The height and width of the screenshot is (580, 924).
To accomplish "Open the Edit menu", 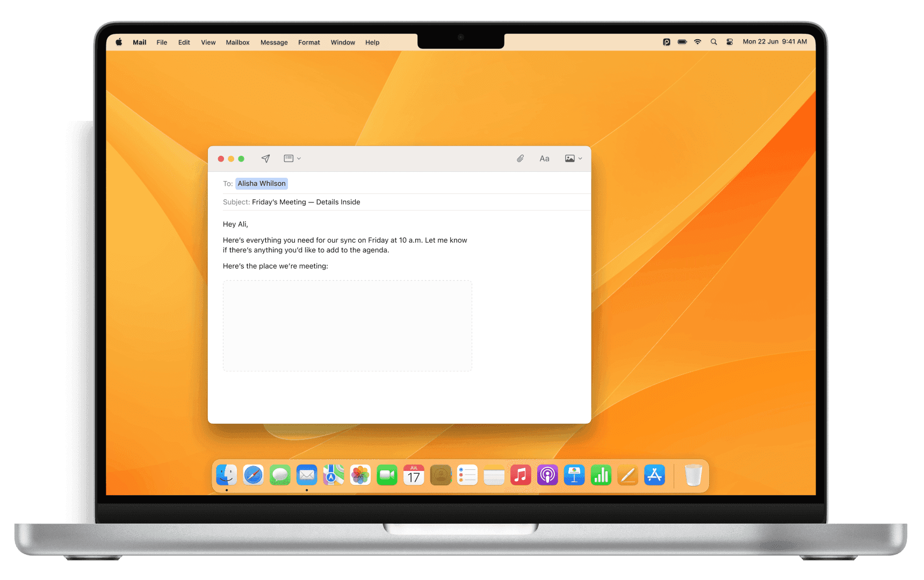I will pos(184,42).
